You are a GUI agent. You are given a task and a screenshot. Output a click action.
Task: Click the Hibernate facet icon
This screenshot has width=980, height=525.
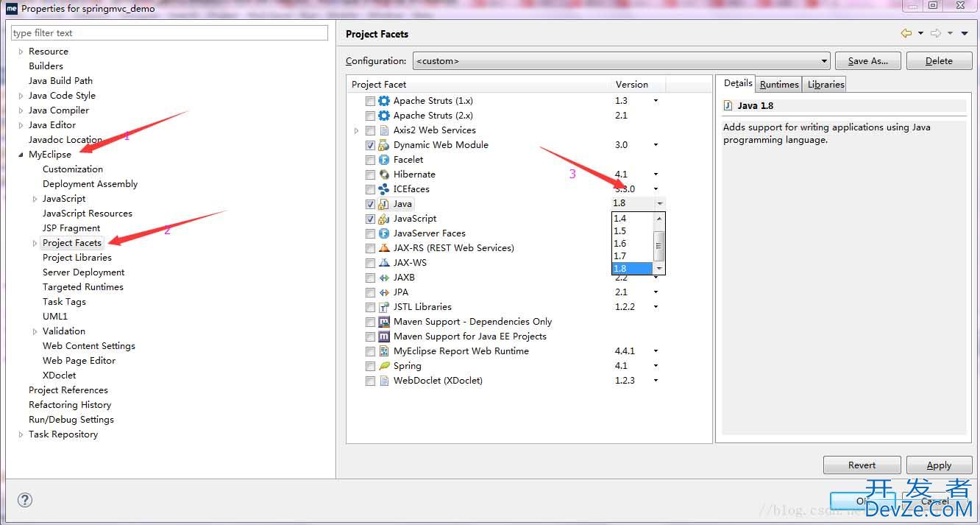tap(383, 175)
